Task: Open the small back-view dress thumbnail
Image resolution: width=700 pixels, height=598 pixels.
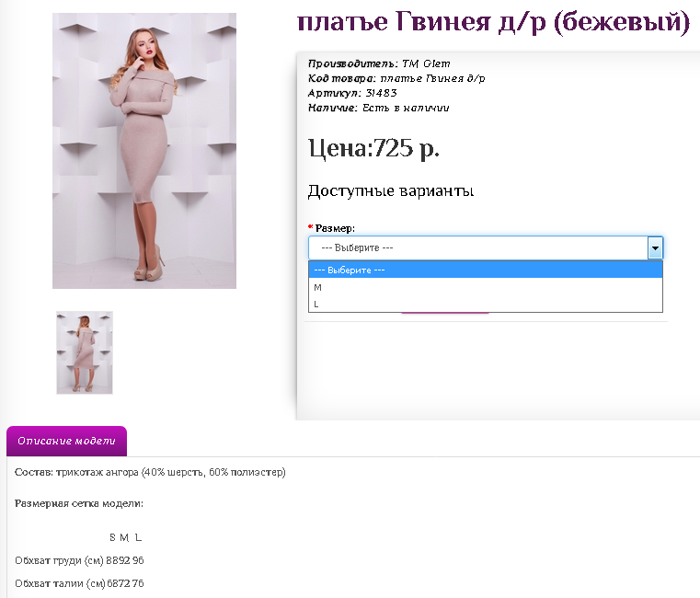Action: point(85,352)
